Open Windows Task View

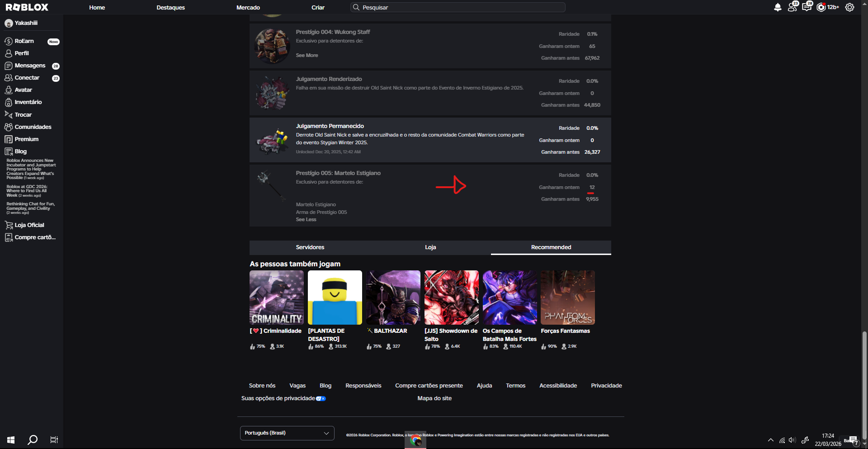coord(54,440)
